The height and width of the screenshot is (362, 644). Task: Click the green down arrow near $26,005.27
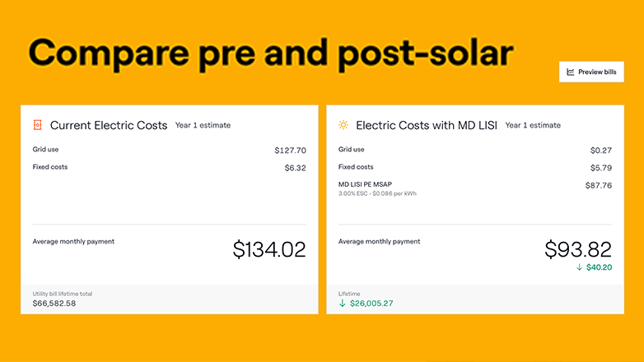click(x=343, y=303)
